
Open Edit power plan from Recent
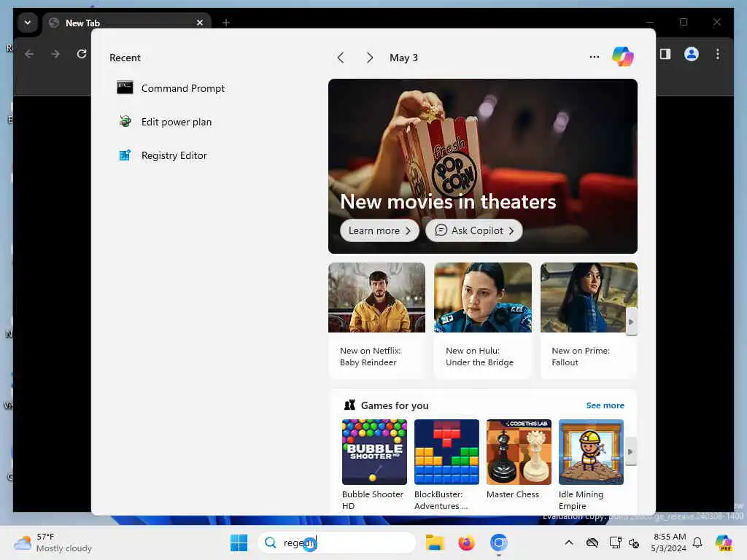(x=165, y=122)
